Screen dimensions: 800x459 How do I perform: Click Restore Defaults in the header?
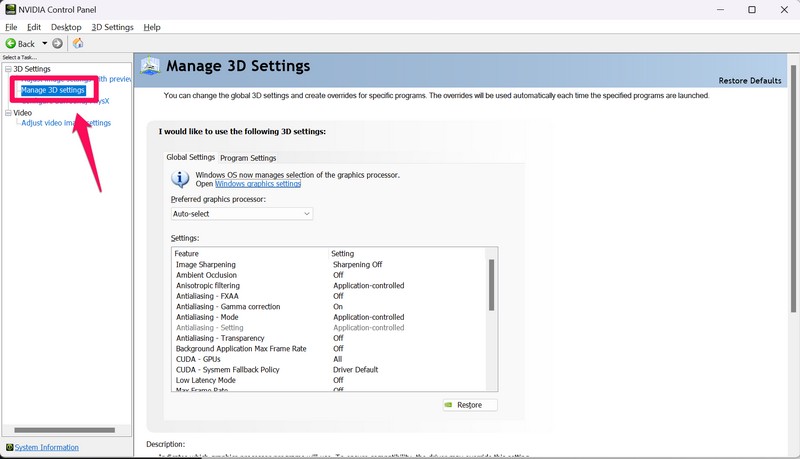749,81
